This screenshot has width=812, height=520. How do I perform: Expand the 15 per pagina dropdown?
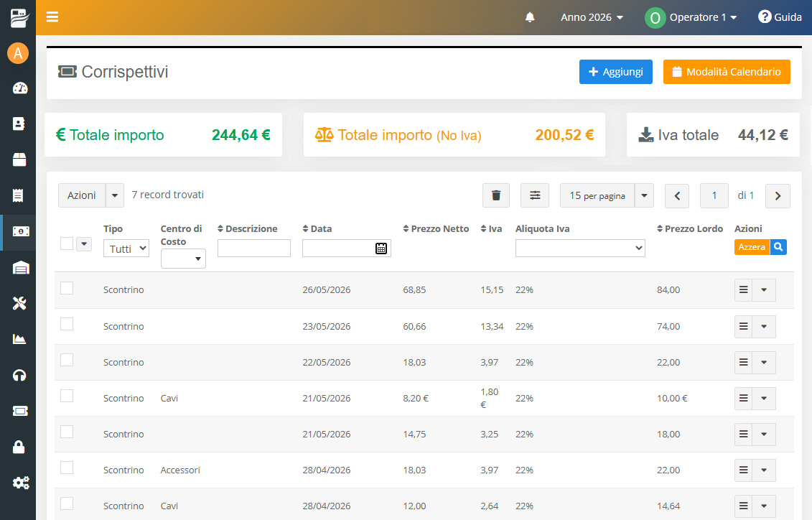[x=644, y=195]
